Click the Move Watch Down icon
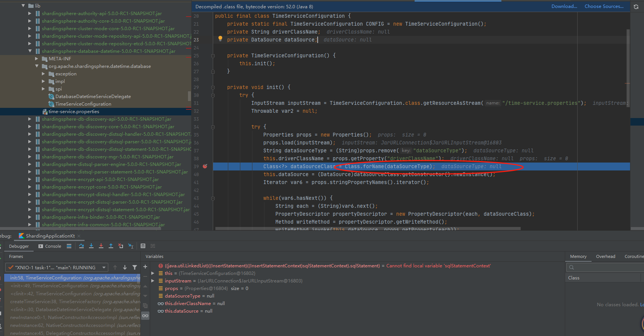The image size is (644, 336). (x=145, y=296)
